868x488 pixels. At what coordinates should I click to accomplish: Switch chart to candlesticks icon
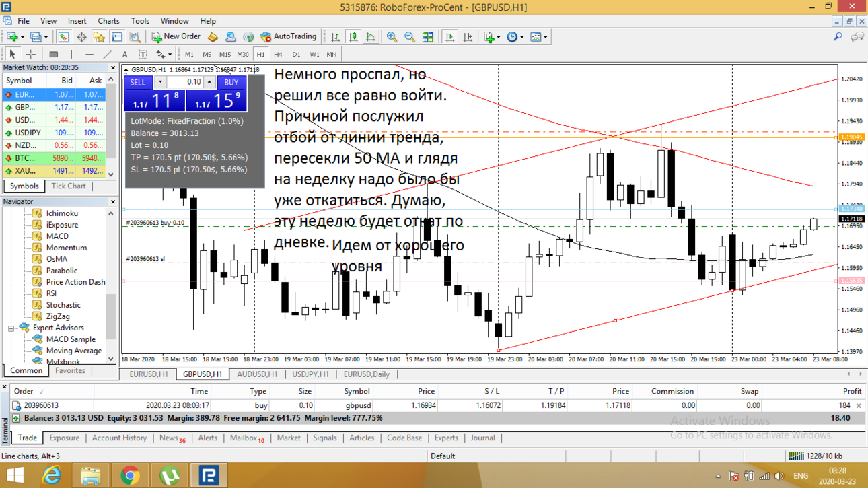(x=353, y=37)
